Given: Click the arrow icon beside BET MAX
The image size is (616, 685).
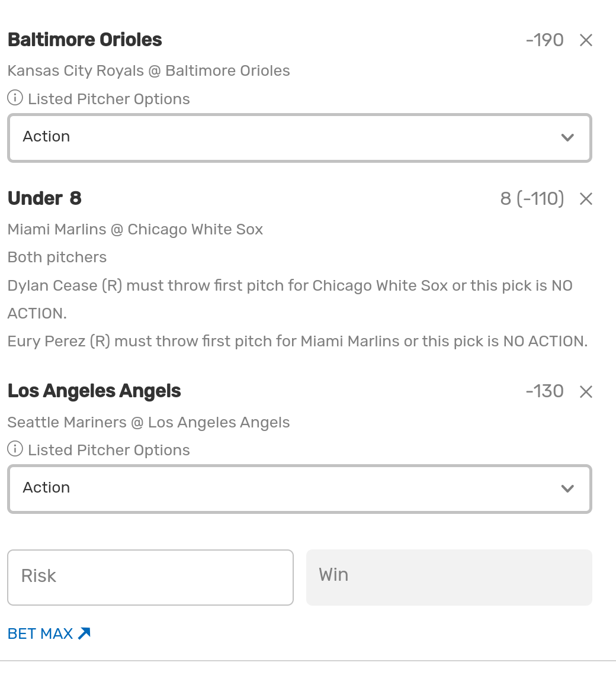Looking at the screenshot, I should [x=84, y=633].
